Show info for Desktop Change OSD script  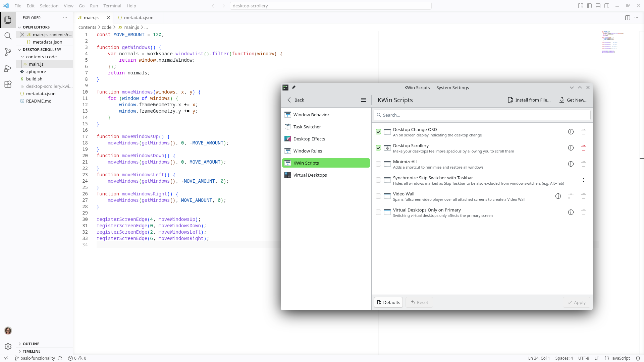[x=571, y=132]
